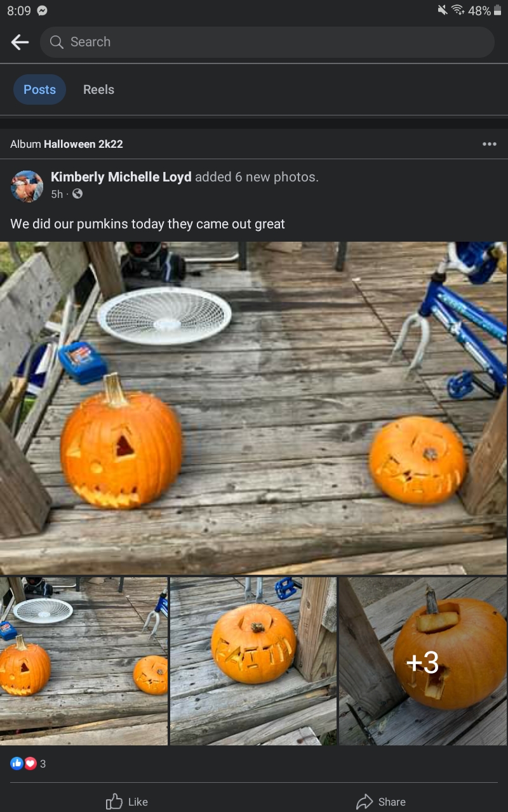Open the middle carved pumpkin thumbnail
Screen dimensions: 508x812
pyautogui.click(x=253, y=661)
